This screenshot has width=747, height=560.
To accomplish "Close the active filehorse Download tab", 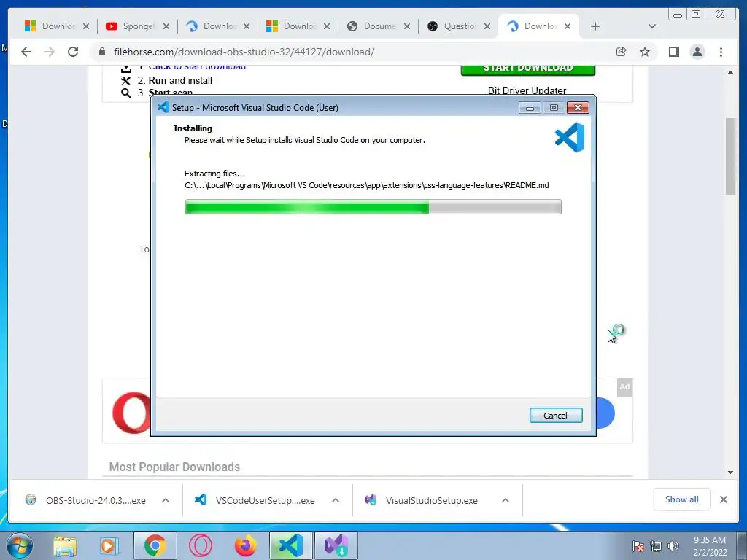I will click(568, 26).
